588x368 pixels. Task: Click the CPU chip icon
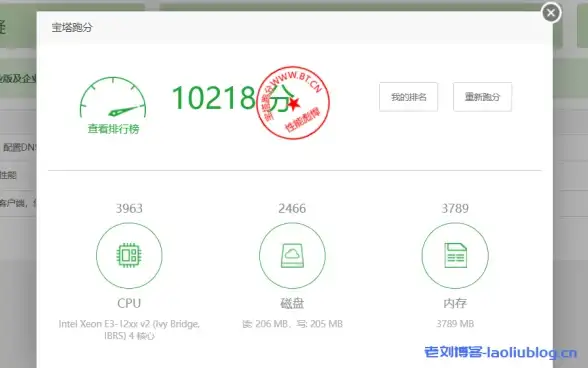[x=129, y=255]
